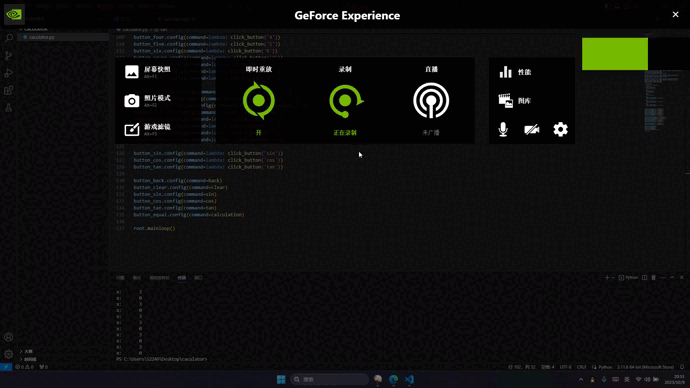Open 游戏滤镜 game filter
690x388 pixels.
click(x=148, y=129)
